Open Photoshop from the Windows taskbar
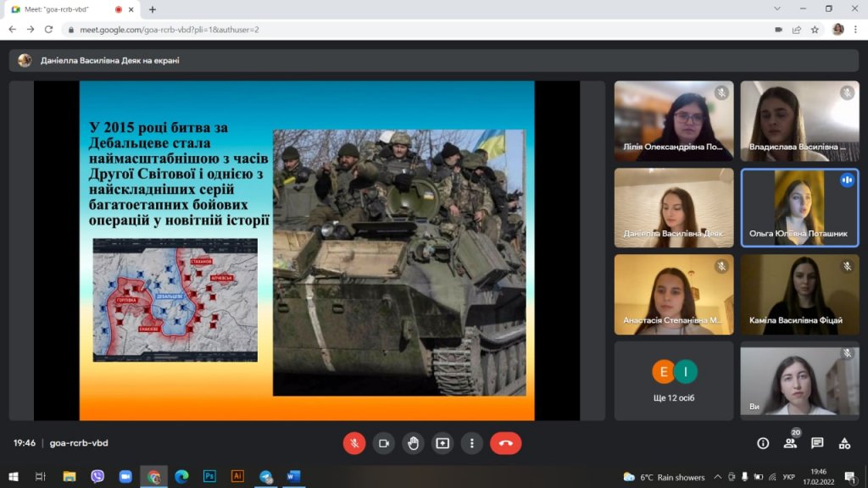Image resolution: width=868 pixels, height=488 pixels. pos(209,476)
